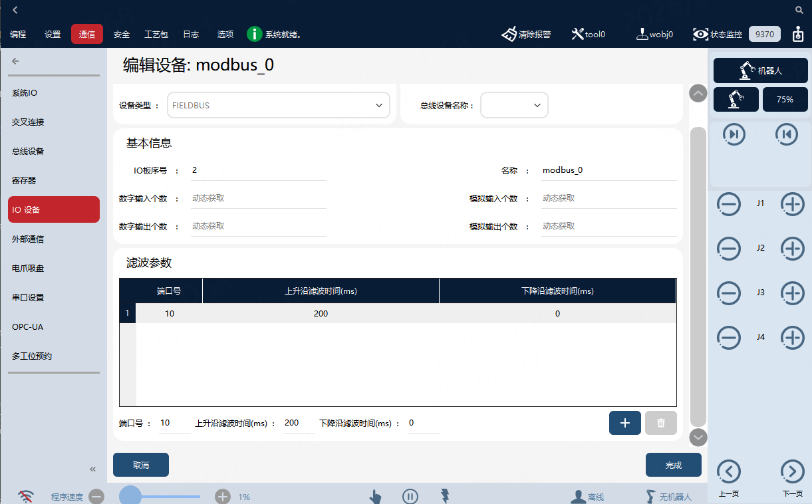Select 寄存器 in the sidebar
The image size is (812, 504).
[54, 180]
